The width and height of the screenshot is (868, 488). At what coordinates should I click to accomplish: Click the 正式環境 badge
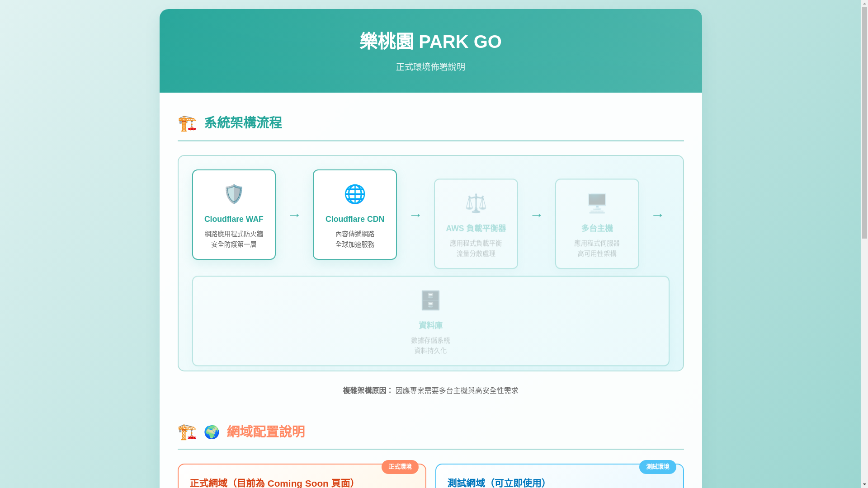tap(400, 467)
